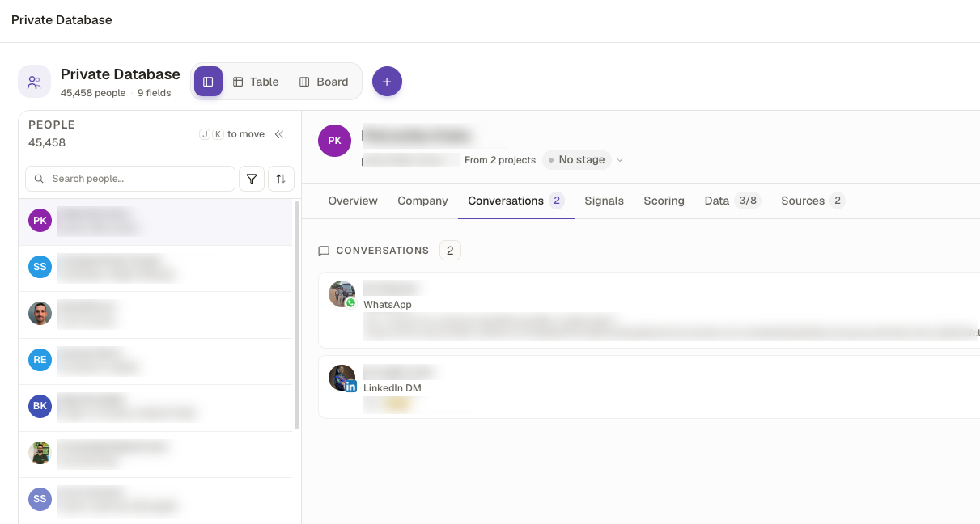
Task: Click the WhatsApp badge on contact avatar
Action: point(350,302)
